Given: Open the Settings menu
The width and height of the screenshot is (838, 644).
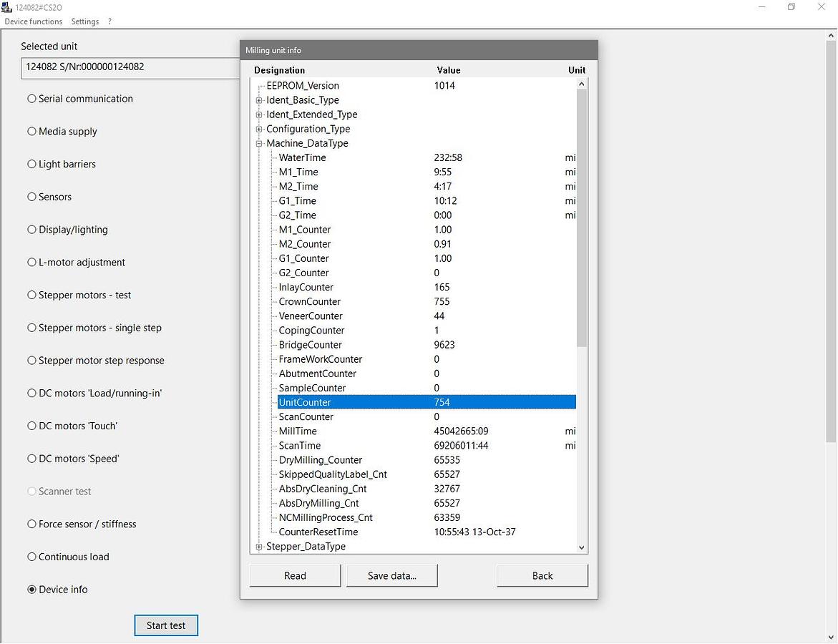Looking at the screenshot, I should (x=85, y=21).
